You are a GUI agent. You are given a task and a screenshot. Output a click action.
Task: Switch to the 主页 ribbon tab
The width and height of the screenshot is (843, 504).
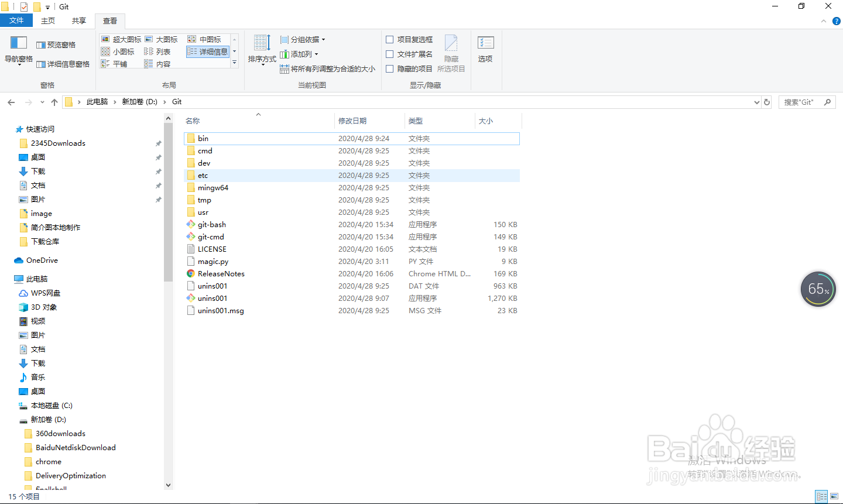pos(47,20)
